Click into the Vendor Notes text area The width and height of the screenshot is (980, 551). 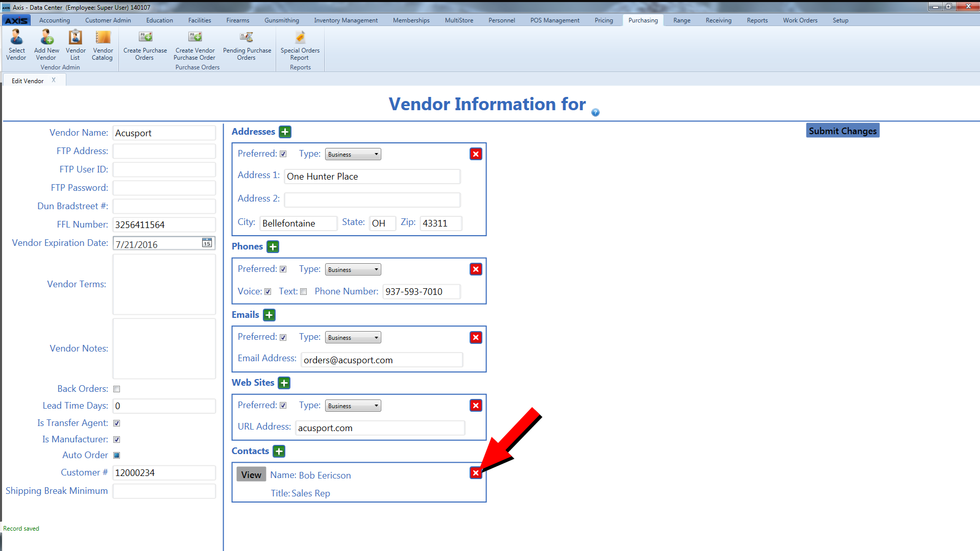pos(164,349)
